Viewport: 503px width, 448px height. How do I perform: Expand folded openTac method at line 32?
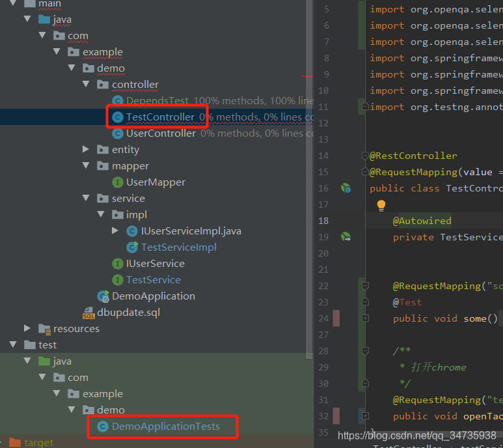pyautogui.click(x=365, y=416)
